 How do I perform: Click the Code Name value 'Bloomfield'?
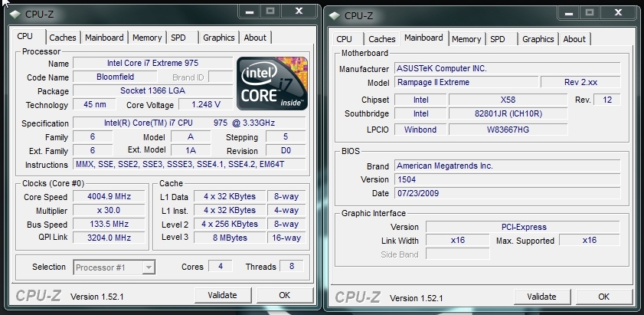tap(115, 77)
